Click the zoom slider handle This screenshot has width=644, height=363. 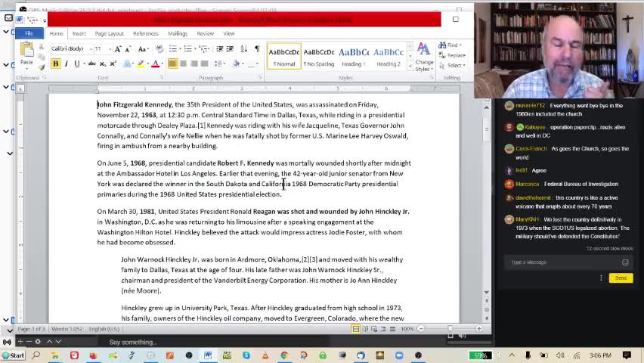(x=450, y=329)
